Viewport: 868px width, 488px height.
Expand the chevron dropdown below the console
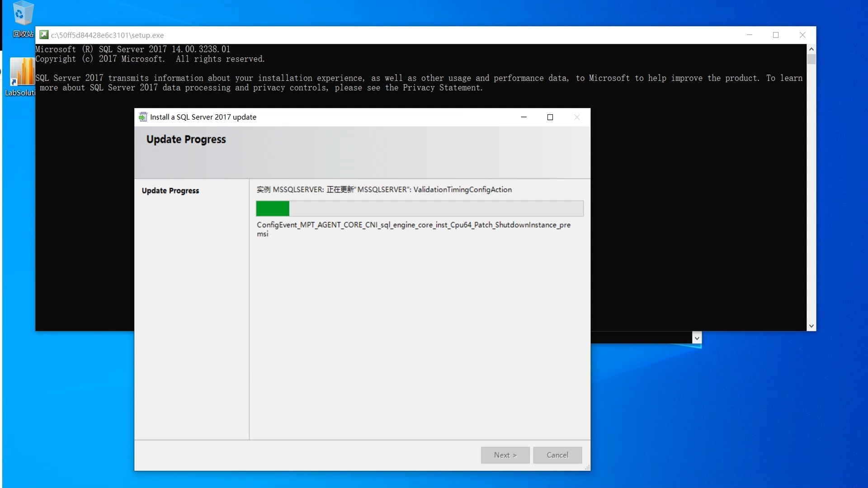click(x=697, y=338)
